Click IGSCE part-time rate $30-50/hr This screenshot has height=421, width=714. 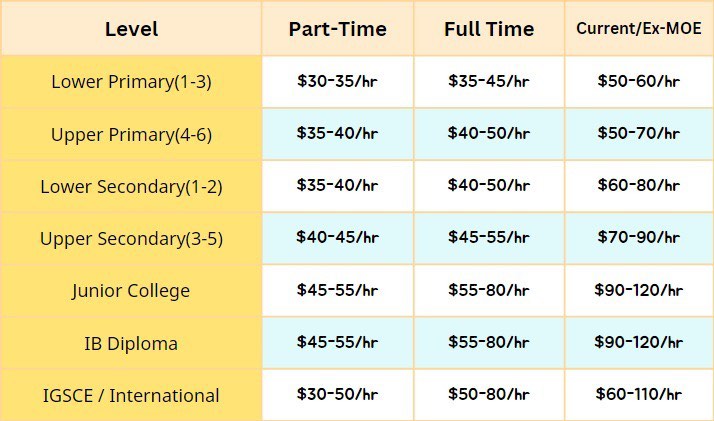point(337,395)
